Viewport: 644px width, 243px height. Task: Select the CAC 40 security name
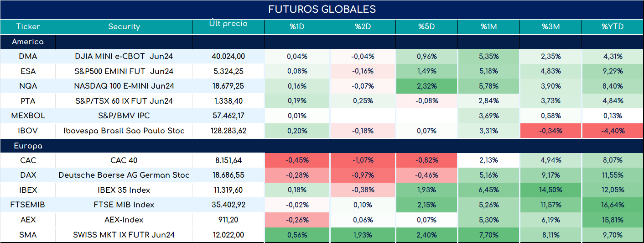click(124, 160)
